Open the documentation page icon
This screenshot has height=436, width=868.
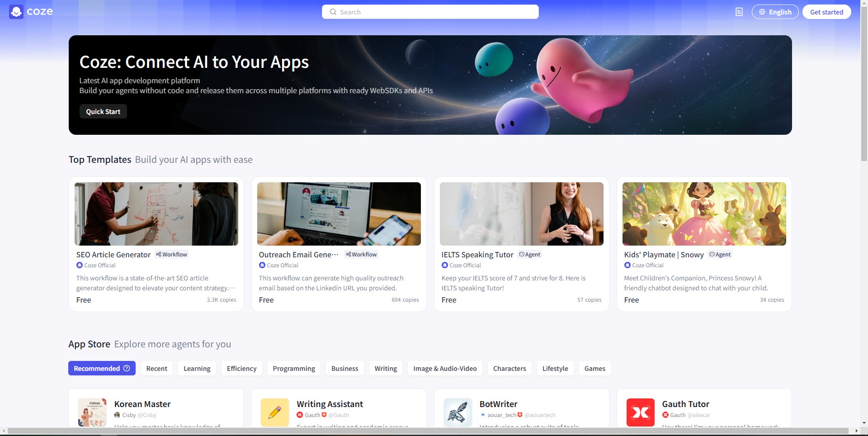click(739, 12)
